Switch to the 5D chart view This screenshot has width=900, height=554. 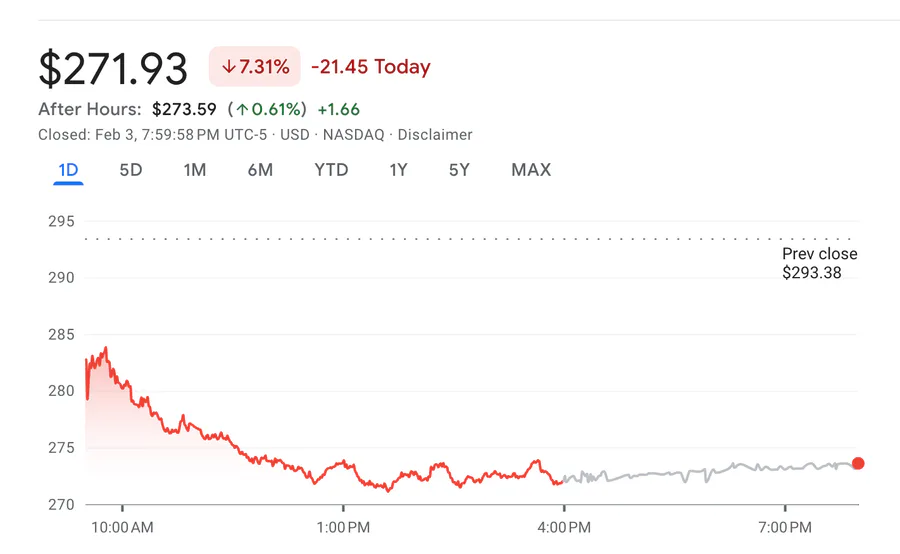coord(131,170)
